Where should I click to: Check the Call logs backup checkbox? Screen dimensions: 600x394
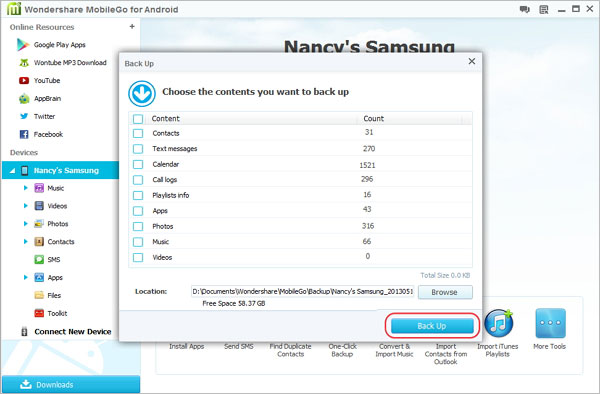tap(138, 180)
